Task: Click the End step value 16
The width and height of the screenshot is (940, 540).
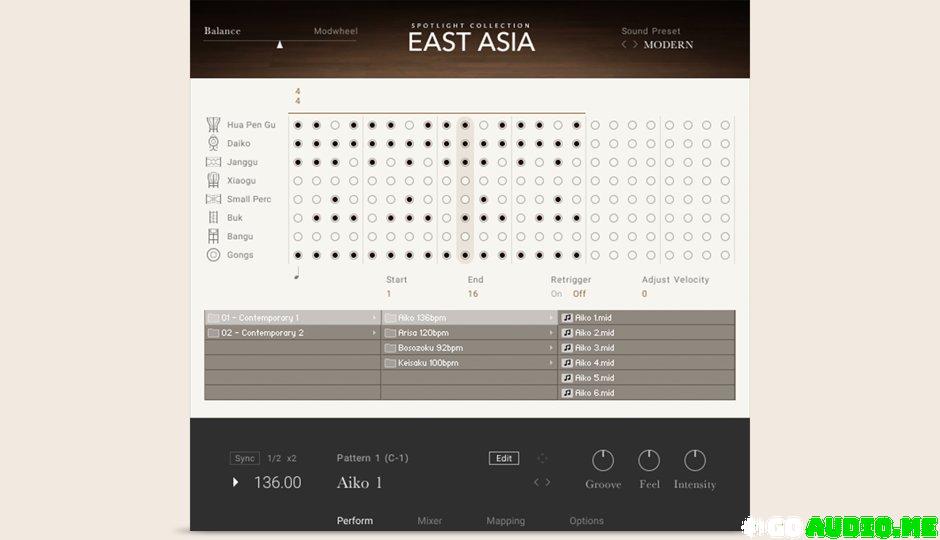Action: point(473,294)
